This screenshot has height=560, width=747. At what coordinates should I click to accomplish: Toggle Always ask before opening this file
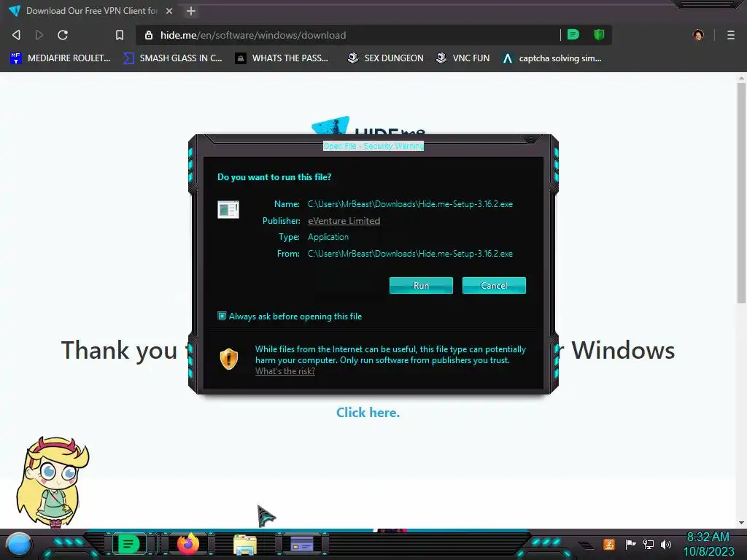pyautogui.click(x=222, y=316)
